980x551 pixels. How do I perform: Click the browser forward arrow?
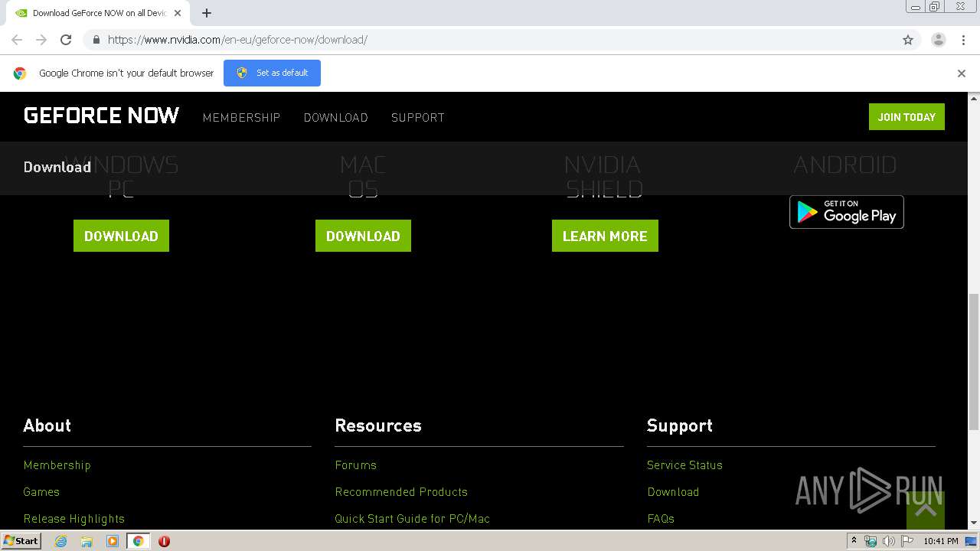[x=41, y=40]
